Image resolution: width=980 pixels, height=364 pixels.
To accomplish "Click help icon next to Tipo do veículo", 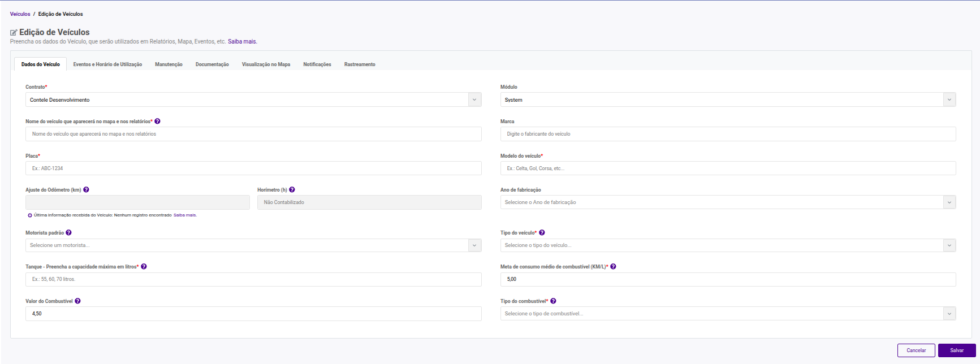I will coord(542,233).
